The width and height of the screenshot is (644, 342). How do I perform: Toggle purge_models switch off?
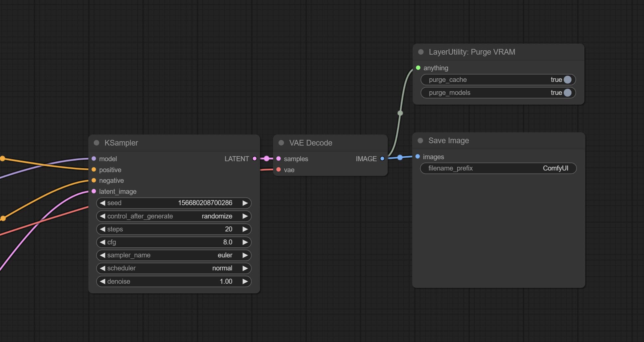(567, 93)
